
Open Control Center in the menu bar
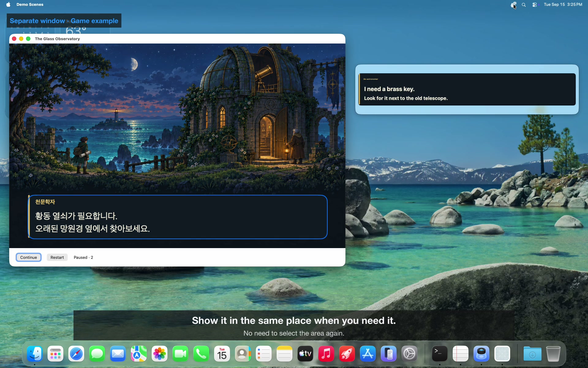coord(535,5)
